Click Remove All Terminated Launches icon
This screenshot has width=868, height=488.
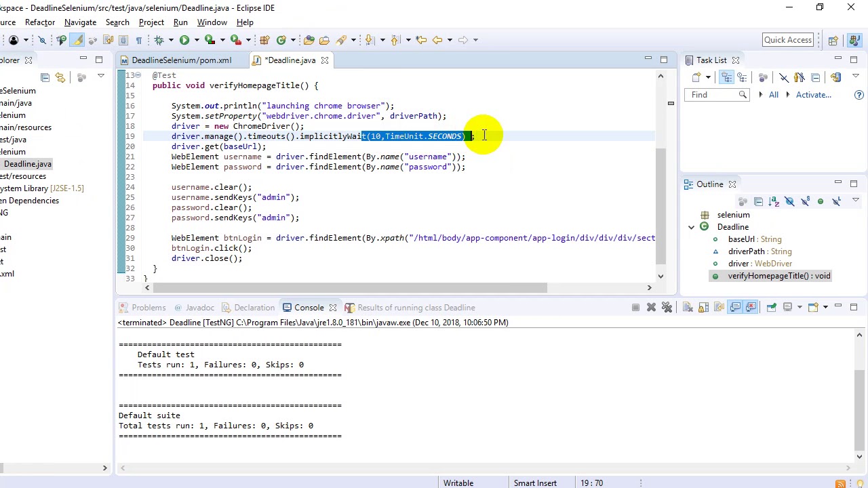667,308
